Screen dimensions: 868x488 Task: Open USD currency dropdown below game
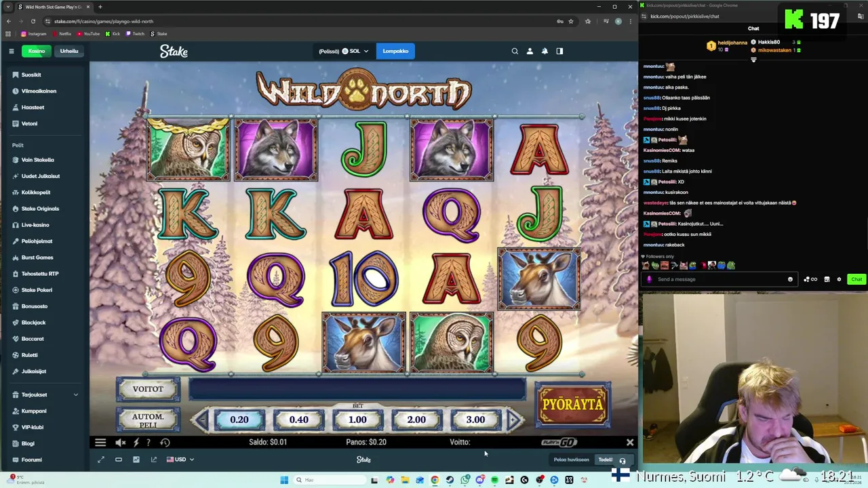tap(180, 460)
